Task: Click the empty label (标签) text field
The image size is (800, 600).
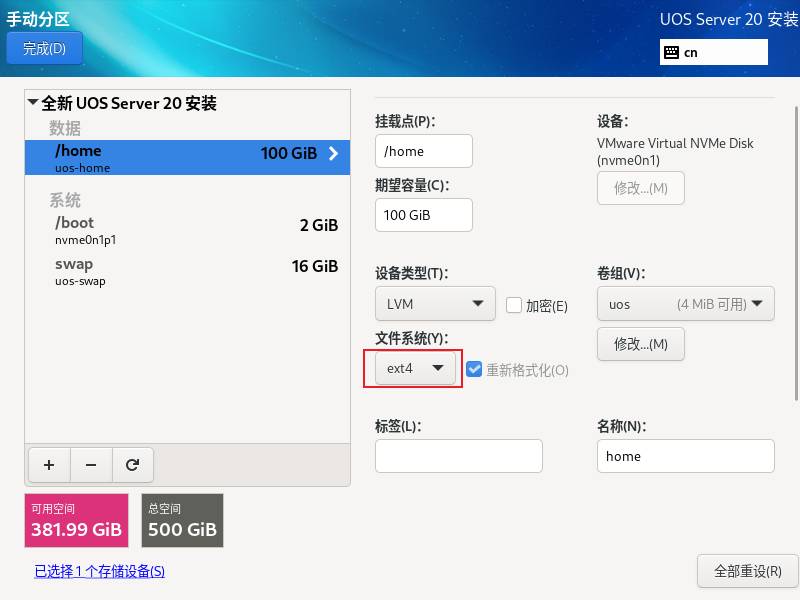Action: click(x=459, y=456)
